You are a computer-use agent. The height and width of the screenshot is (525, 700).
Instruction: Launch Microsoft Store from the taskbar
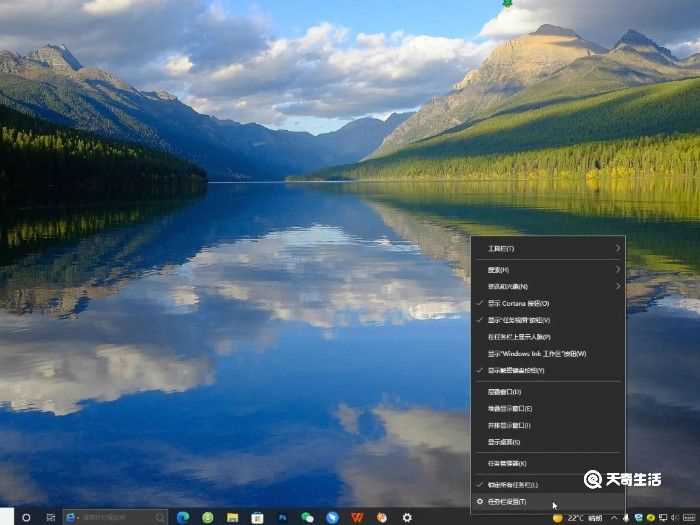click(257, 517)
